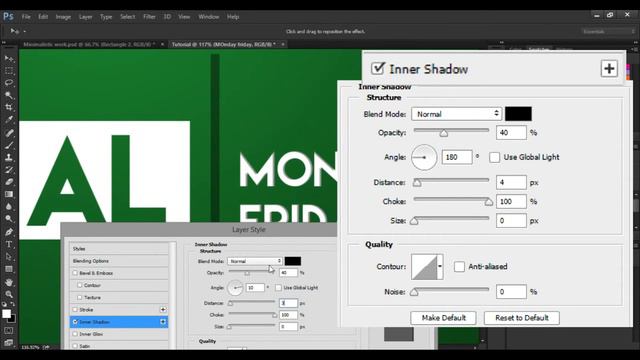Select the Lasso tool
This screenshot has height=360, width=640.
[9, 83]
